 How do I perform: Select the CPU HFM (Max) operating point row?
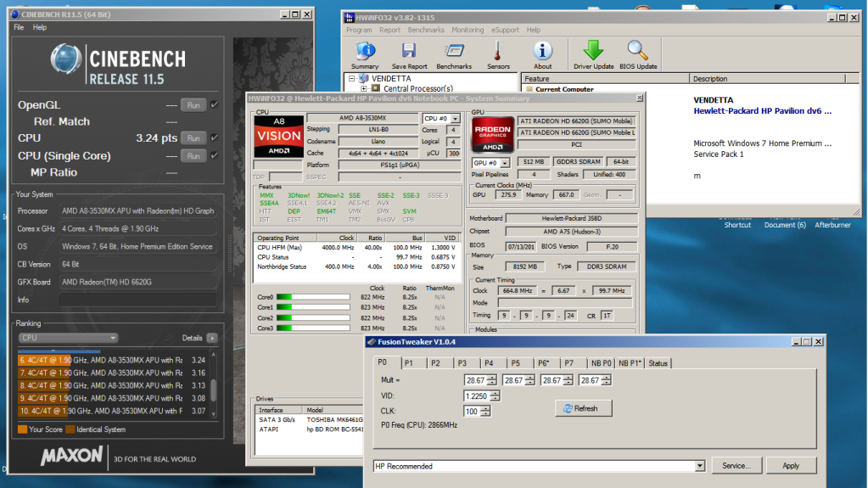click(x=357, y=248)
